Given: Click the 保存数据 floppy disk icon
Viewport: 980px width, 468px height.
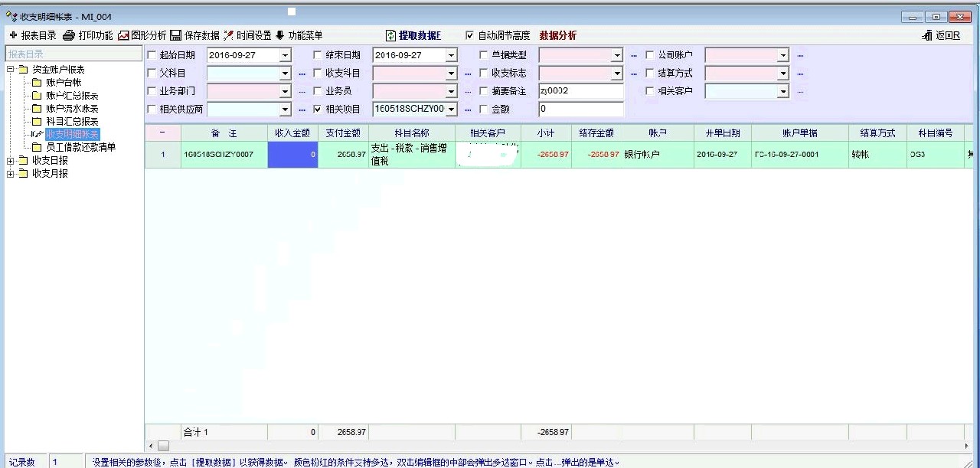Looking at the screenshot, I should pos(175,35).
